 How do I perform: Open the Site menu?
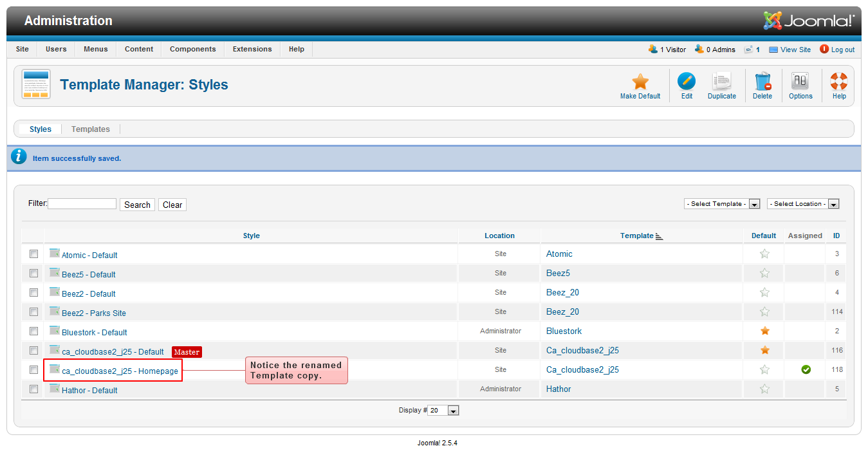point(23,49)
